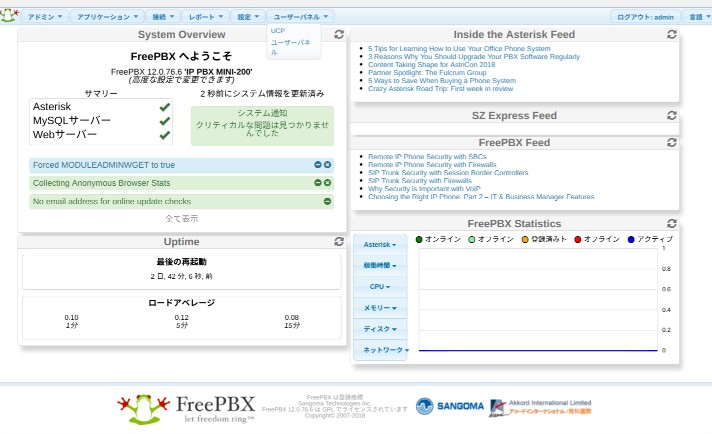Click the Asterisk status checkmark

(165, 107)
